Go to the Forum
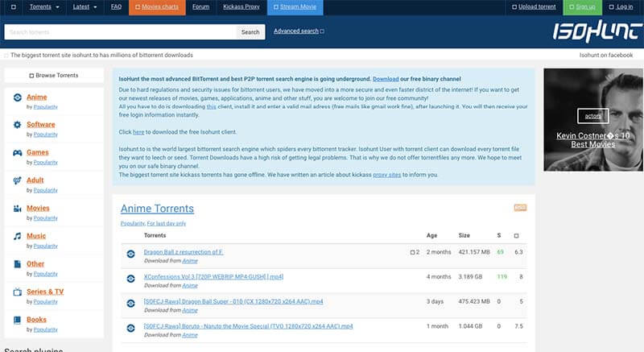 pyautogui.click(x=200, y=7)
